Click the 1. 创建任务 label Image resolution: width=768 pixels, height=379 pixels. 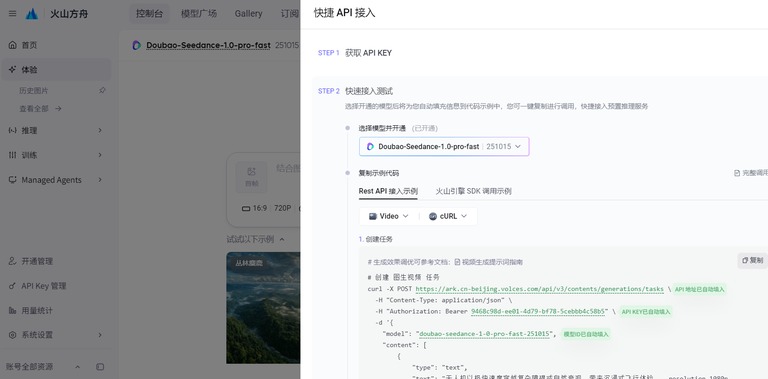pos(376,239)
